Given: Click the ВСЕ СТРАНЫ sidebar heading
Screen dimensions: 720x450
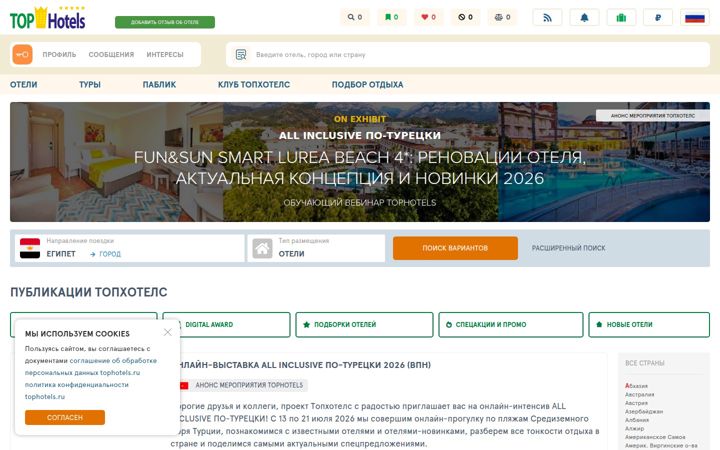Looking at the screenshot, I should click(x=645, y=363).
